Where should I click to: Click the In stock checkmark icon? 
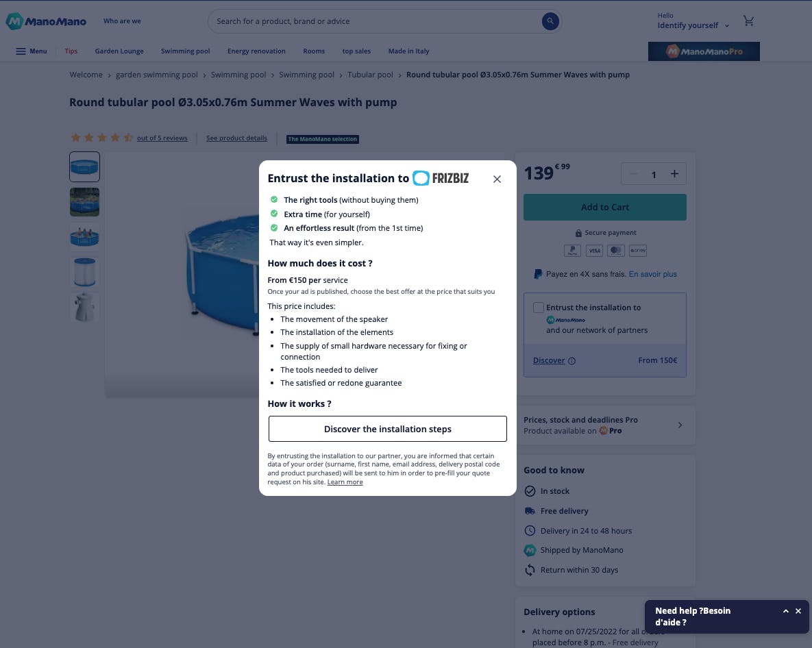530,491
